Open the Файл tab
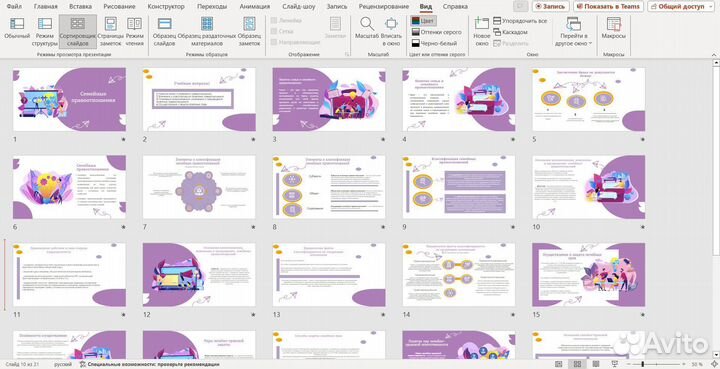 click(x=15, y=6)
